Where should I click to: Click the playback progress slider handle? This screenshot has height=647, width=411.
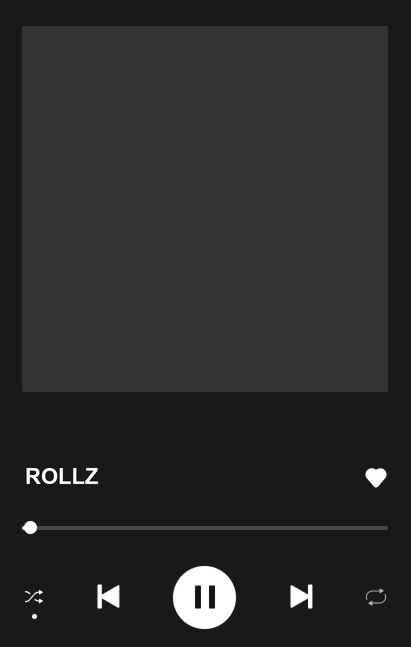click(x=30, y=528)
